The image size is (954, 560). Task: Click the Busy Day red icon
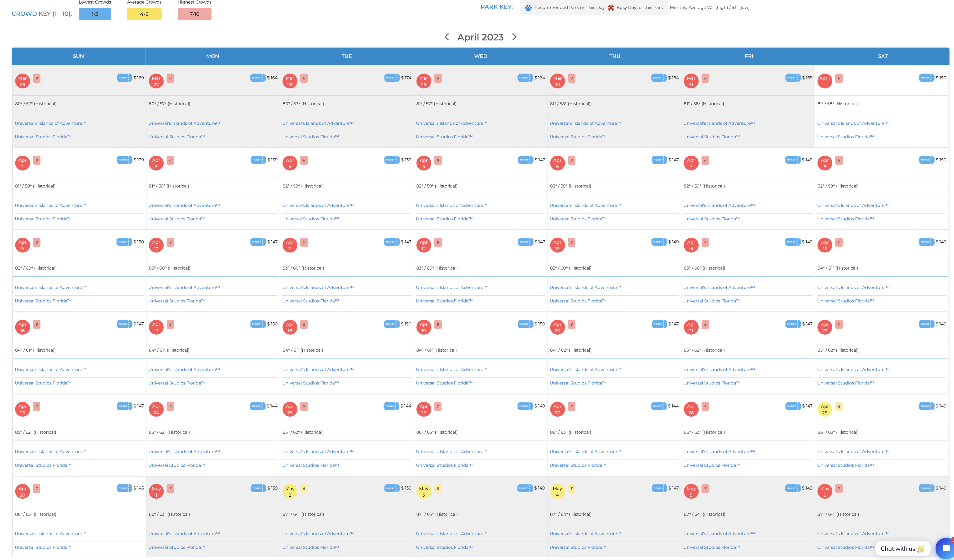(611, 8)
